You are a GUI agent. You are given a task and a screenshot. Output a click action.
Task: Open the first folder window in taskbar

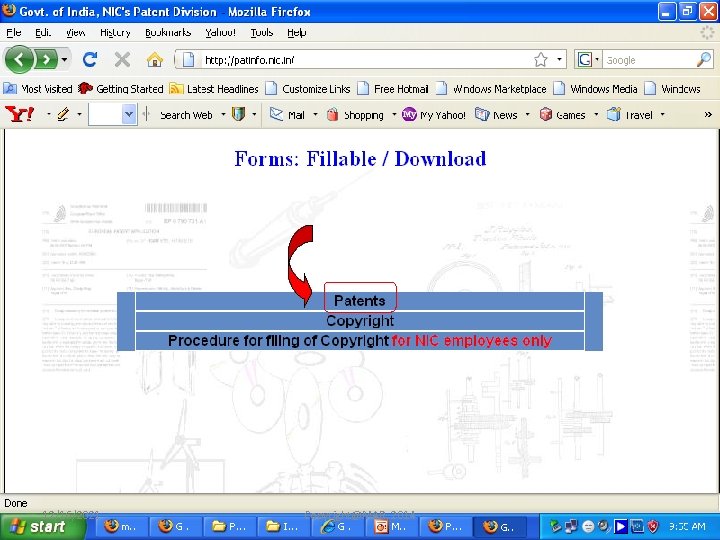tap(230, 526)
